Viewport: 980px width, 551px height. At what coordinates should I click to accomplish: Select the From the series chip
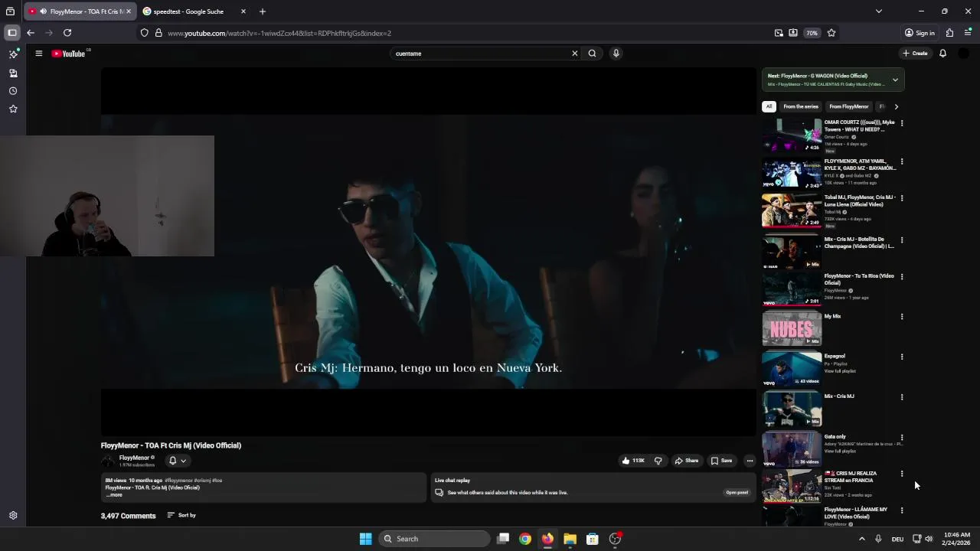click(801, 106)
